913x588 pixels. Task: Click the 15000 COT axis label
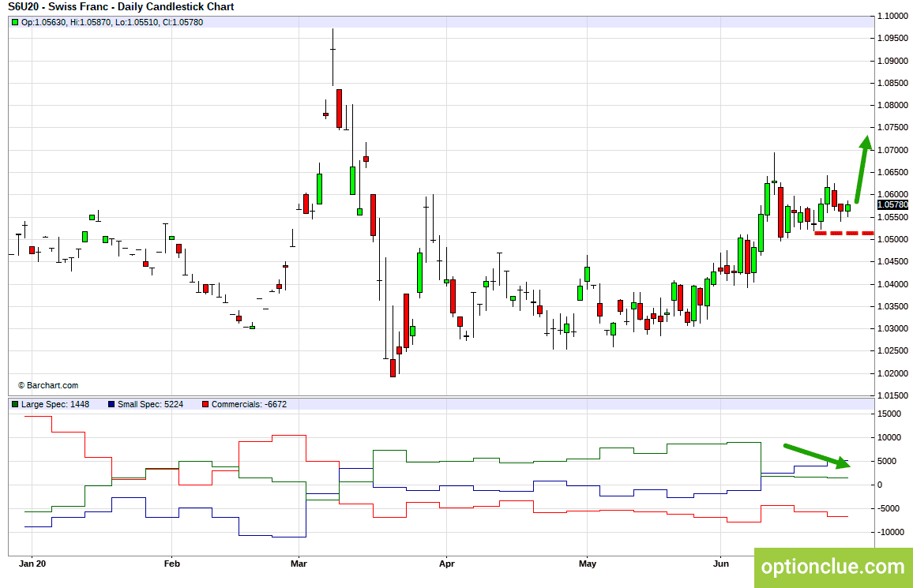889,414
